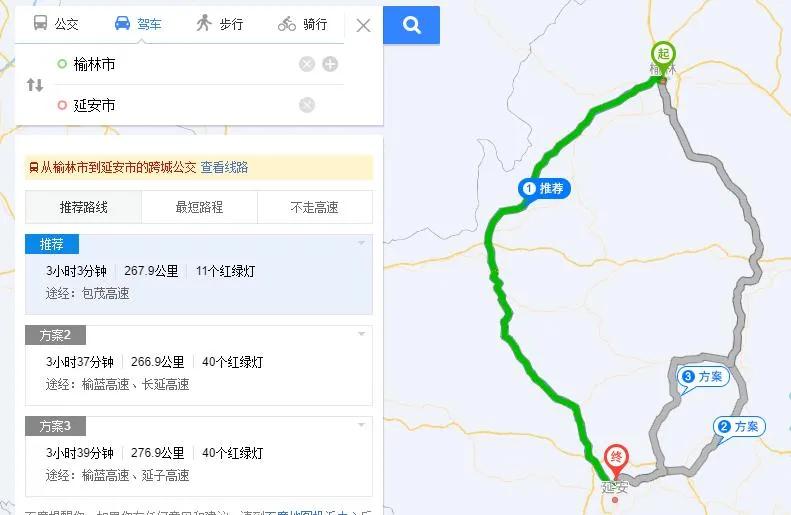Click the blue search magnifier button
Screen dimensions: 791x515
click(412, 25)
